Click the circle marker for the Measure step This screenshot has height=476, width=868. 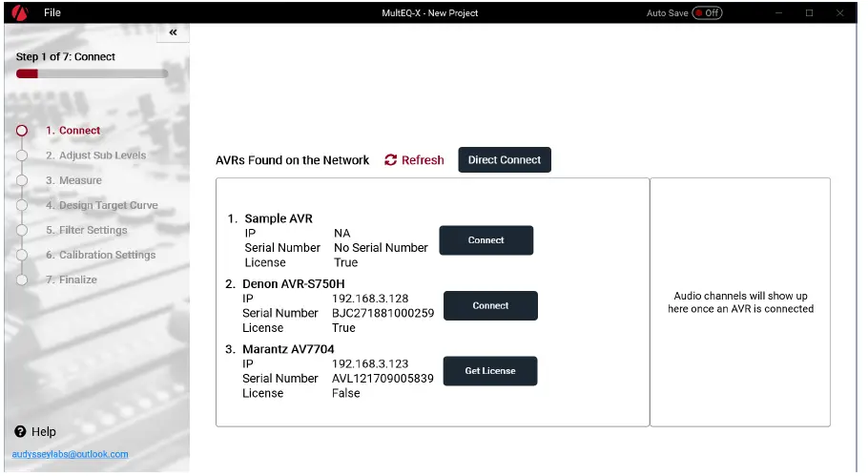click(22, 180)
